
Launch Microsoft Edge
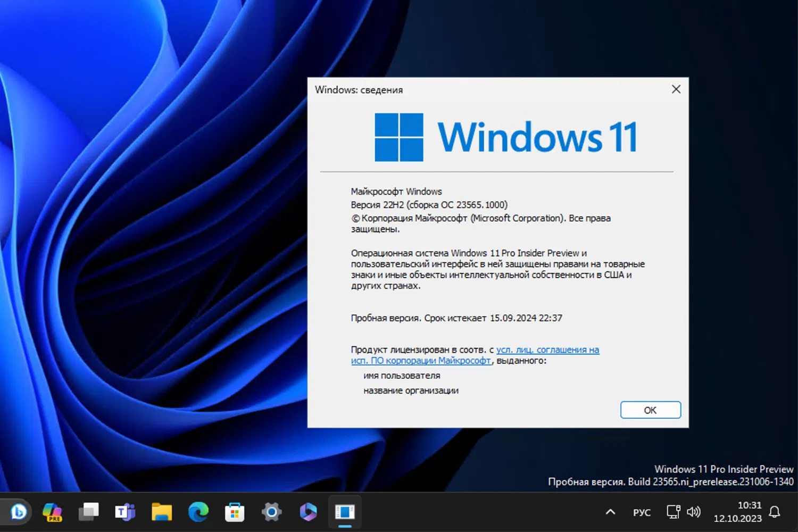click(x=198, y=512)
